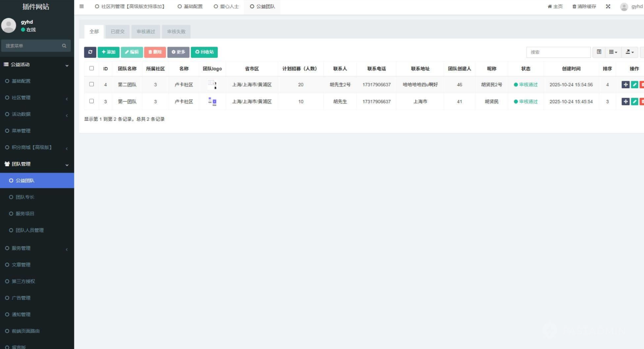
Task: Click the fullscreen icon in top bar
Action: [608, 6]
